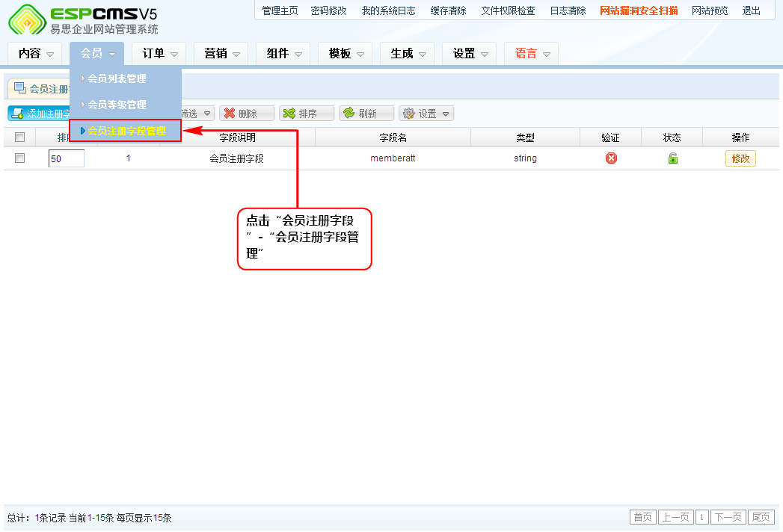
Task: Click the 添加注册字段 add button
Action: 40,114
